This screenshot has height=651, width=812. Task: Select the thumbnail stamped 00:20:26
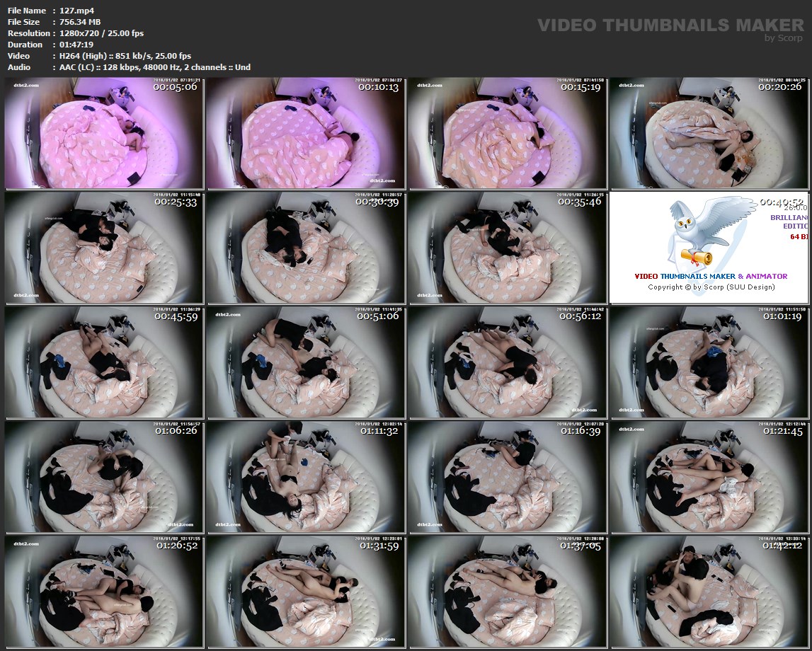(x=709, y=134)
